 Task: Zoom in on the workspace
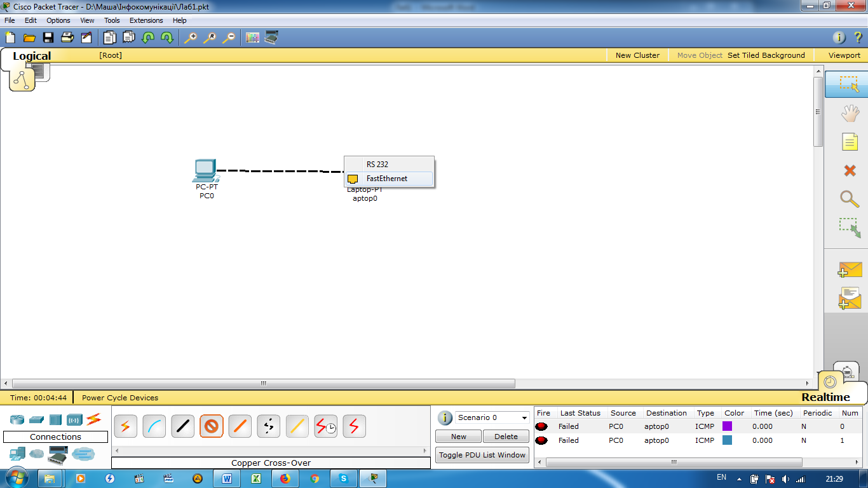[191, 37]
